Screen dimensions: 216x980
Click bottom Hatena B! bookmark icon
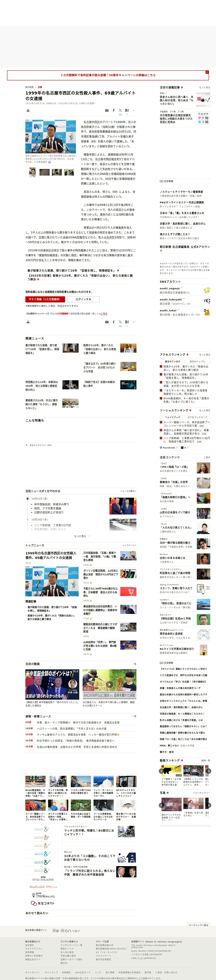[x=127, y=322]
